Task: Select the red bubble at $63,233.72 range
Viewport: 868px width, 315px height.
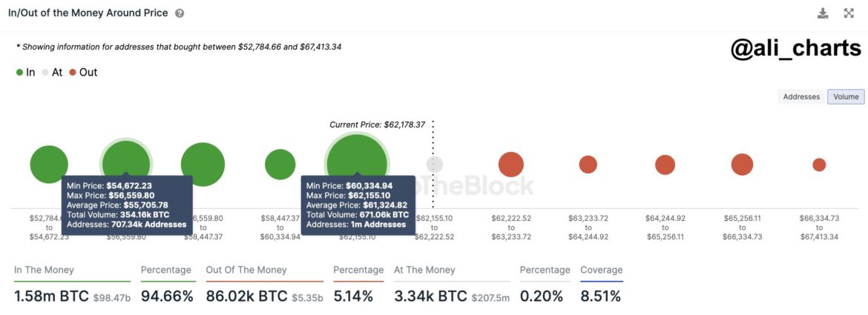Action: tap(588, 165)
